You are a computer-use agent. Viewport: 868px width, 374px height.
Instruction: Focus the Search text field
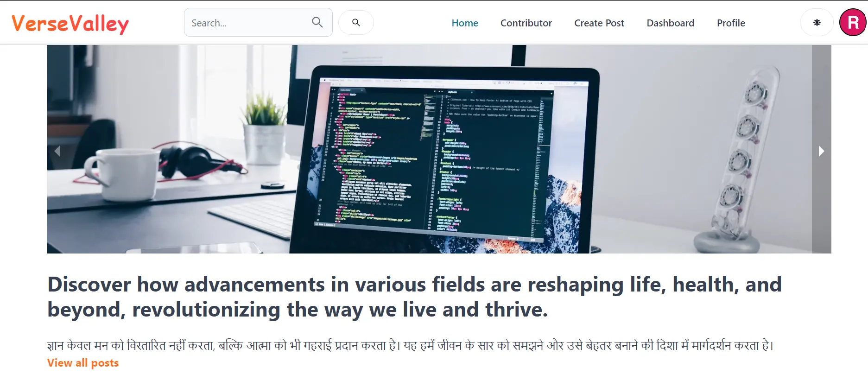[248, 23]
